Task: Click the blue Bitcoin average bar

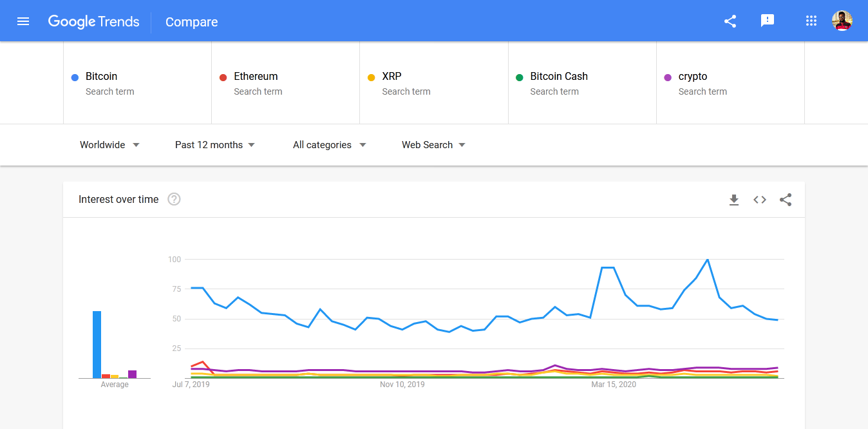Action: [x=97, y=345]
